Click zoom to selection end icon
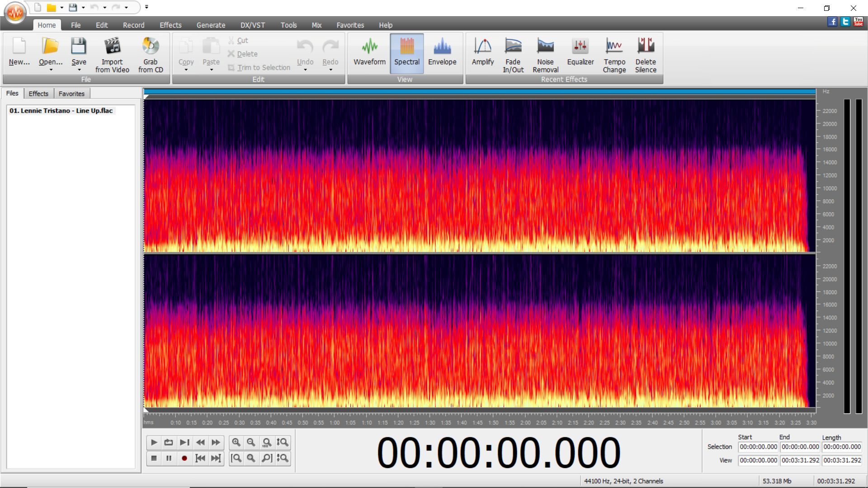This screenshot has height=488, width=868. tap(267, 458)
